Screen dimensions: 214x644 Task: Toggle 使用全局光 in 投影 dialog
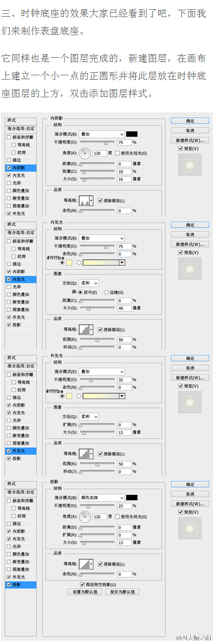[x=118, y=516]
